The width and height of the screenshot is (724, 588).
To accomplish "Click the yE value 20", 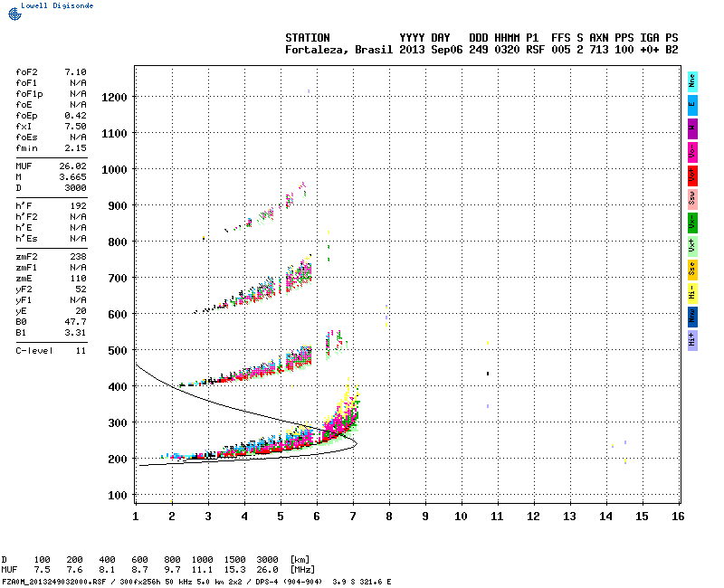I will click(x=81, y=311).
